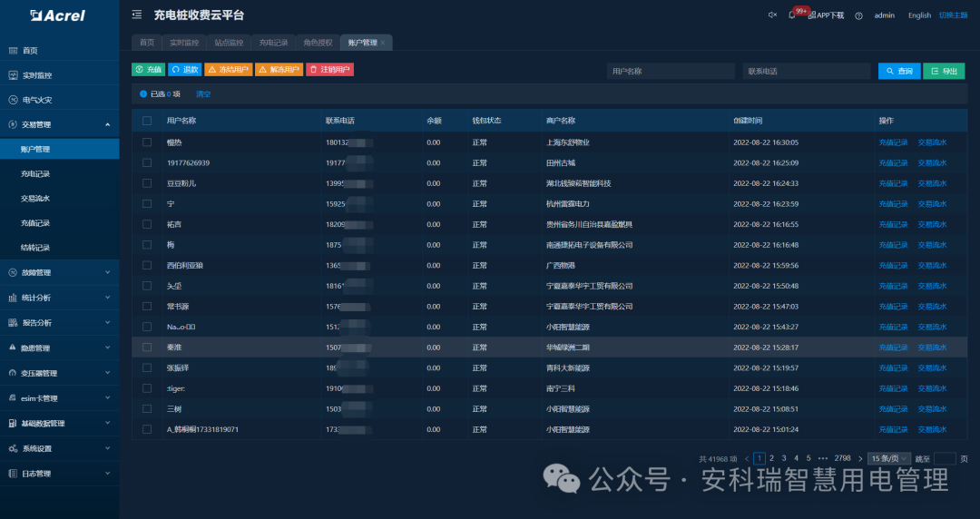This screenshot has height=519, width=980.
Task: Click the warning icon beside 隐患管理
Action: coord(13,348)
